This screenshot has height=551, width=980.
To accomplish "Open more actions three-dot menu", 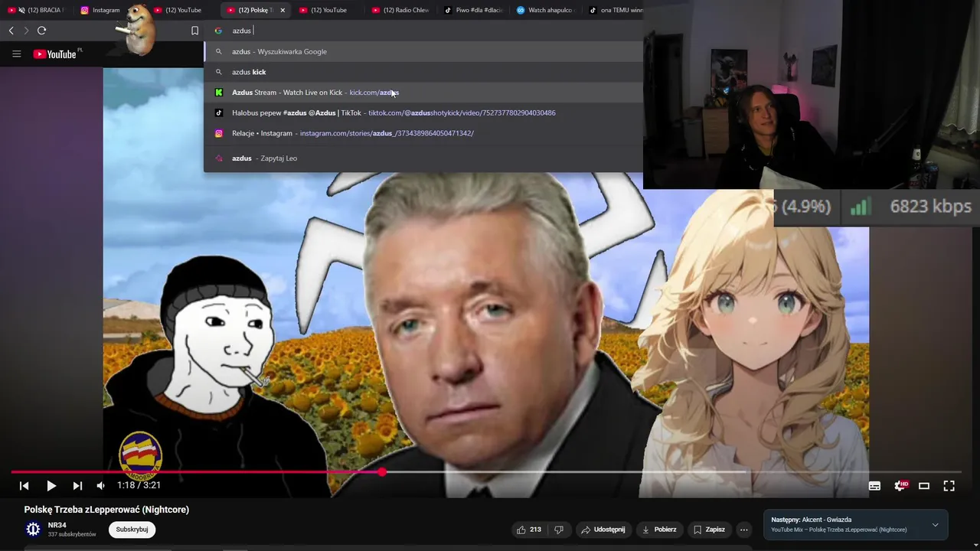I will click(x=743, y=530).
